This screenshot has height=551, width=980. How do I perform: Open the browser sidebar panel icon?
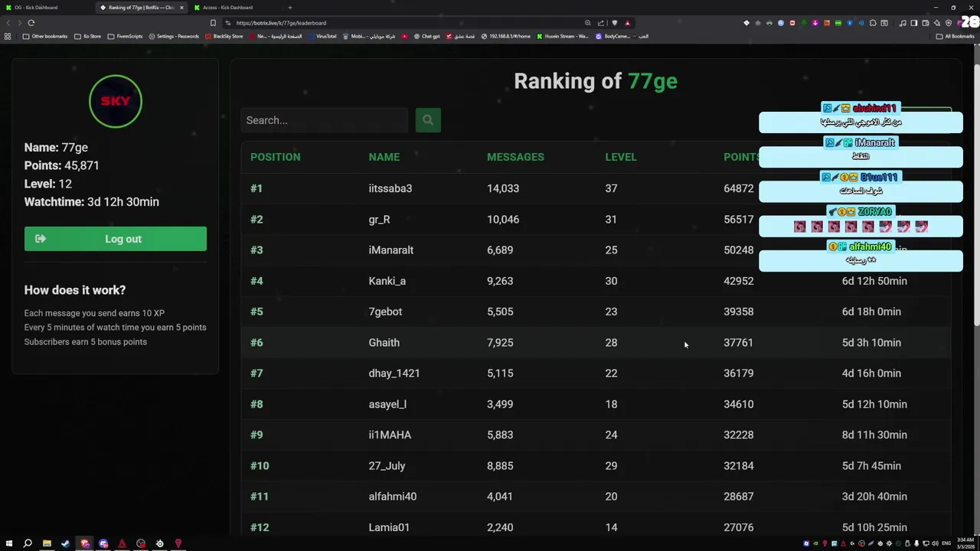tap(914, 23)
